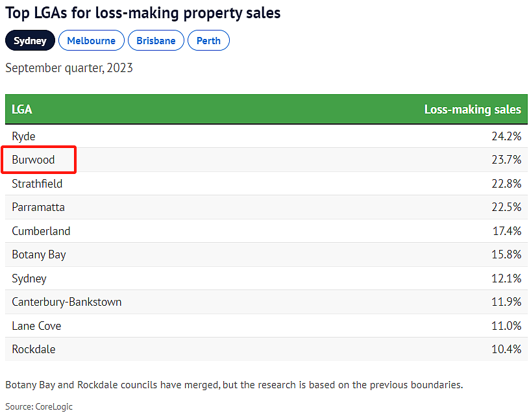This screenshot has height=420, width=529.
Task: Click the Loss-making sales column header
Action: [472, 109]
